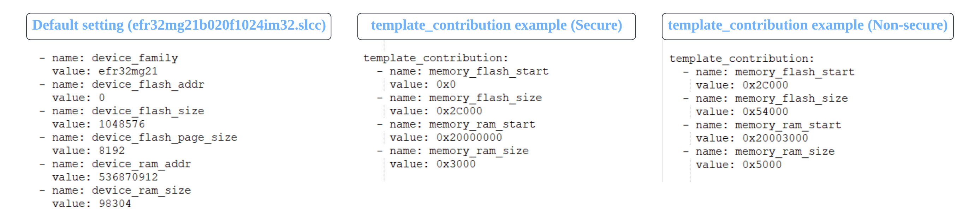980x223 pixels.
Task: Select the device_ram_addr name entry
Action: click(x=141, y=164)
